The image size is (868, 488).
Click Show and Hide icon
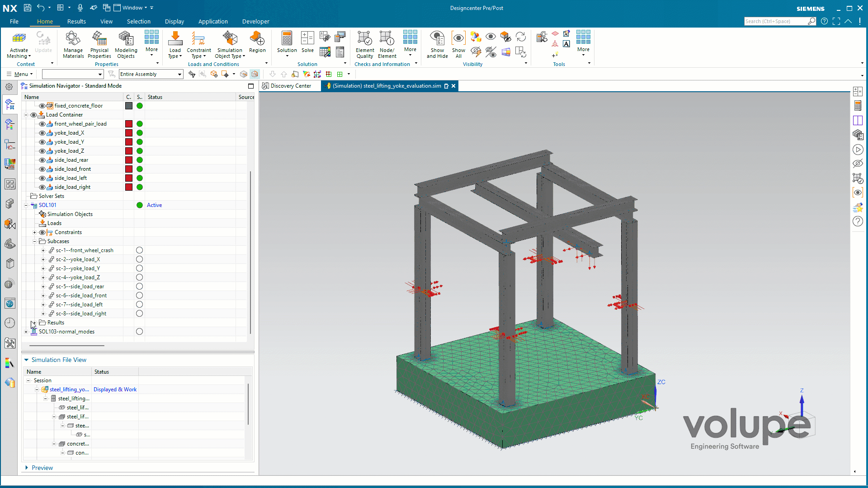[437, 38]
